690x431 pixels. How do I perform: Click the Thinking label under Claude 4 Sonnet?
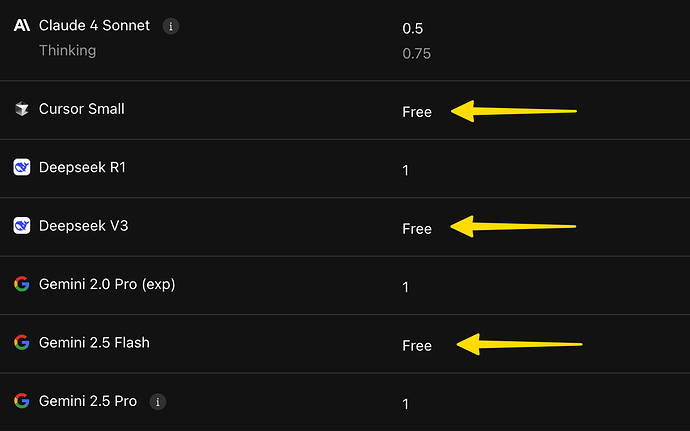67,51
